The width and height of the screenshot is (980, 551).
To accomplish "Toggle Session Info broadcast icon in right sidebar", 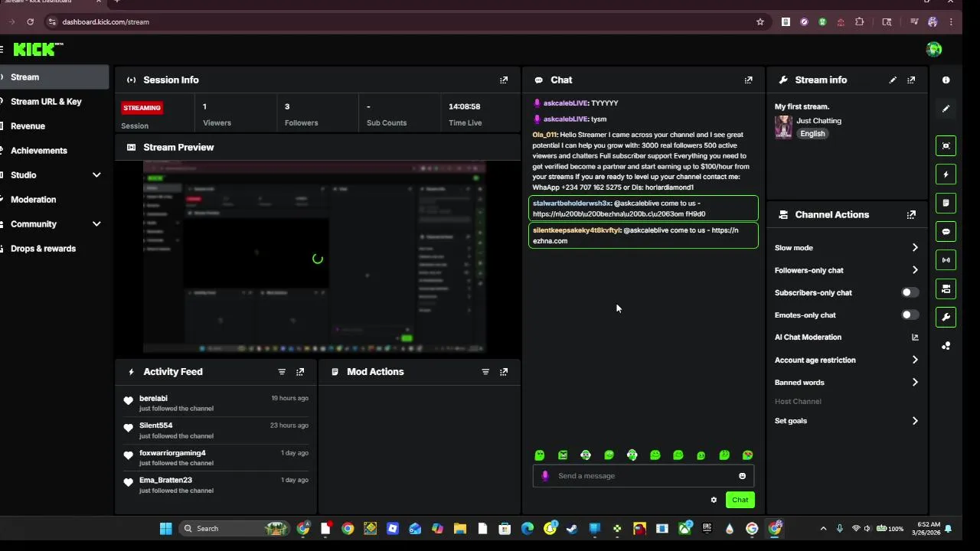I will pyautogui.click(x=946, y=260).
